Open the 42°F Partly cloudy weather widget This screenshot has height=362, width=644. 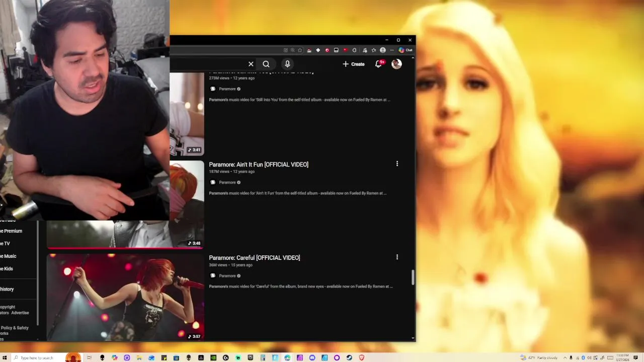539,357
